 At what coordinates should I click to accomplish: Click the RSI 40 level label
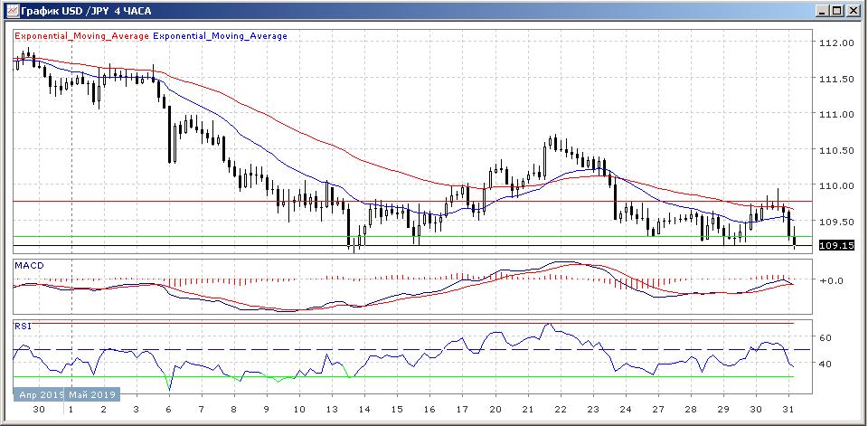825,364
